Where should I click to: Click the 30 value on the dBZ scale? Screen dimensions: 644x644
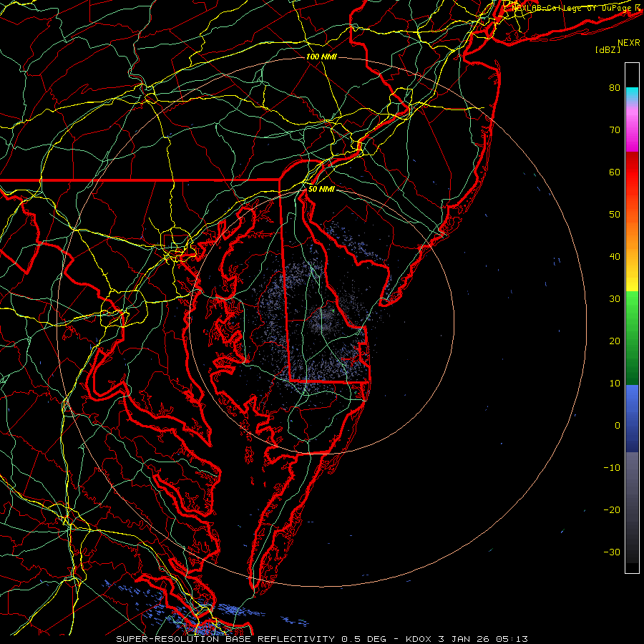point(615,299)
